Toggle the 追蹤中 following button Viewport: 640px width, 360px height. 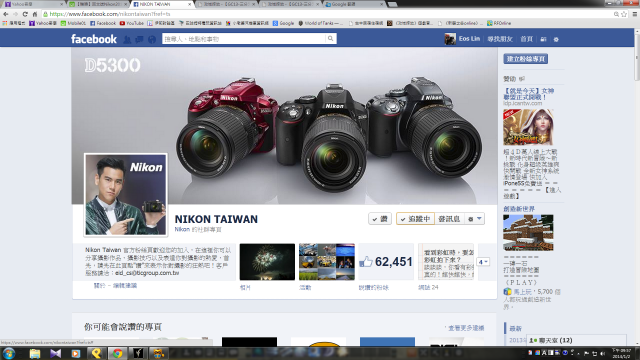point(415,219)
